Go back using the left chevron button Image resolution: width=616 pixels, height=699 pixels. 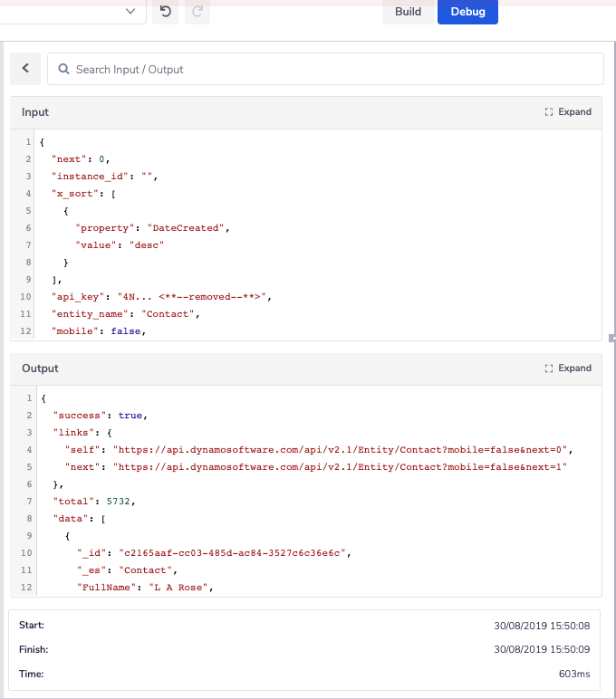pyautogui.click(x=25, y=69)
